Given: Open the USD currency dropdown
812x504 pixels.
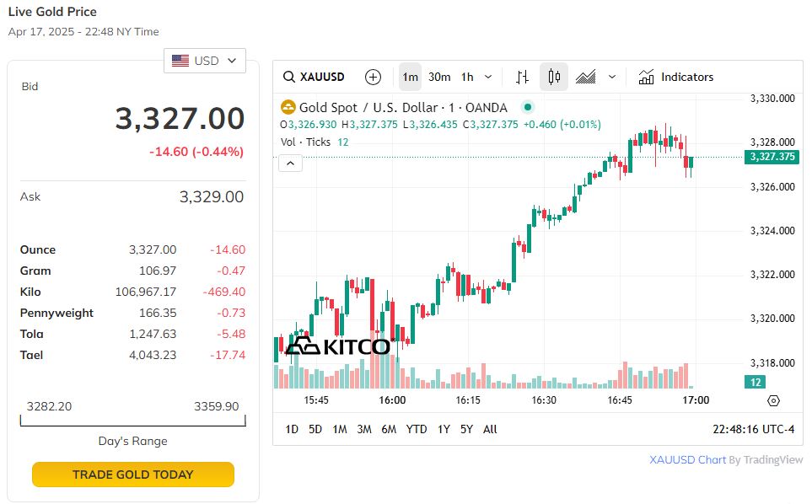Looking at the screenshot, I should point(205,61).
